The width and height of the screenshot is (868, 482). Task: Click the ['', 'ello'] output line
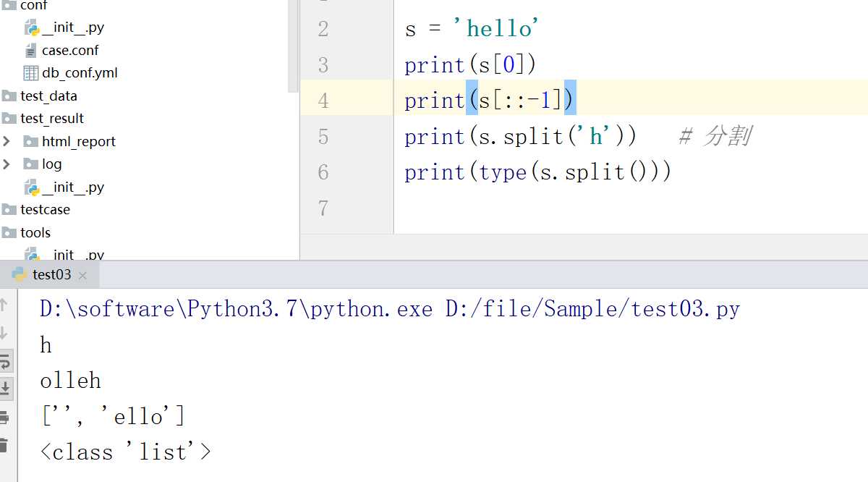113,417
